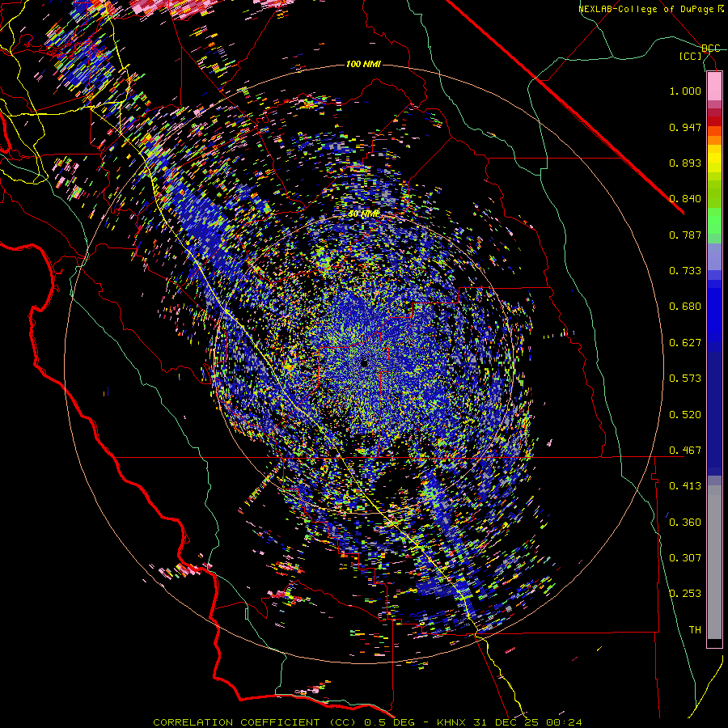Screen dimensions: 728x728
Task: Click the KHNX station identifier
Action: coord(452,722)
